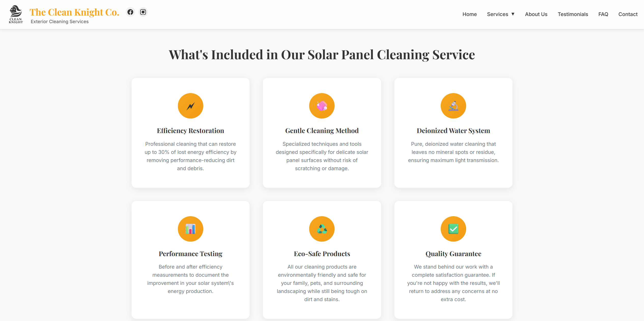Screen dimensions: 644x321
Task: Open the Instagram social icon
Action: coord(143,12)
